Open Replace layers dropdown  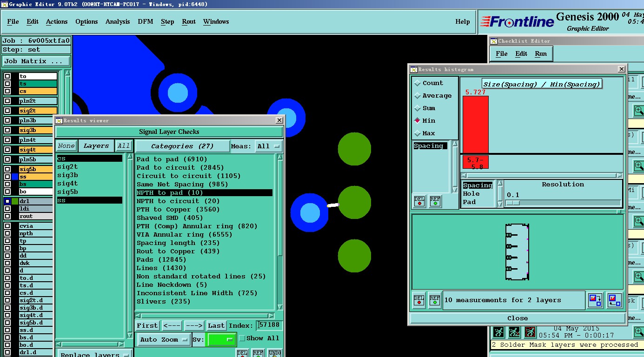[94, 354]
